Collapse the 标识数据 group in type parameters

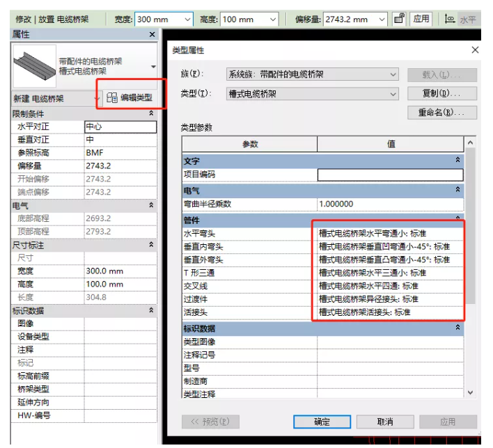[x=457, y=328]
